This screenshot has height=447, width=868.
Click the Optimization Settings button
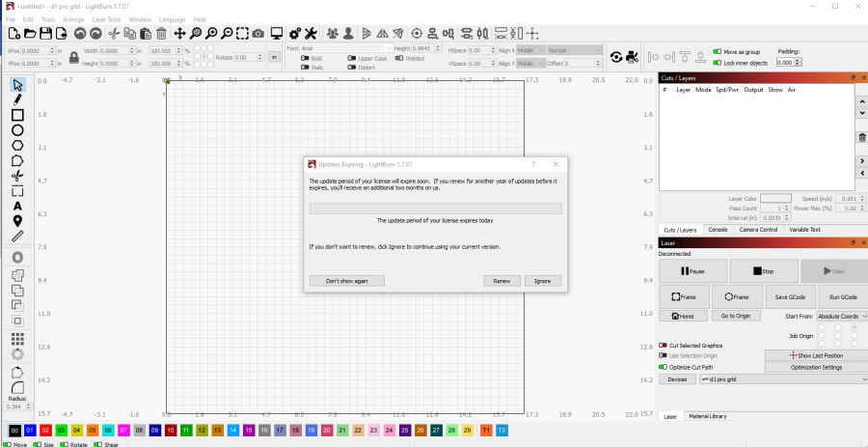tap(816, 367)
